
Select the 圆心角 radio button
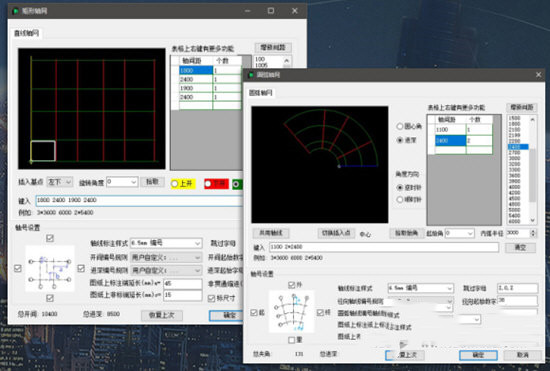[400, 126]
